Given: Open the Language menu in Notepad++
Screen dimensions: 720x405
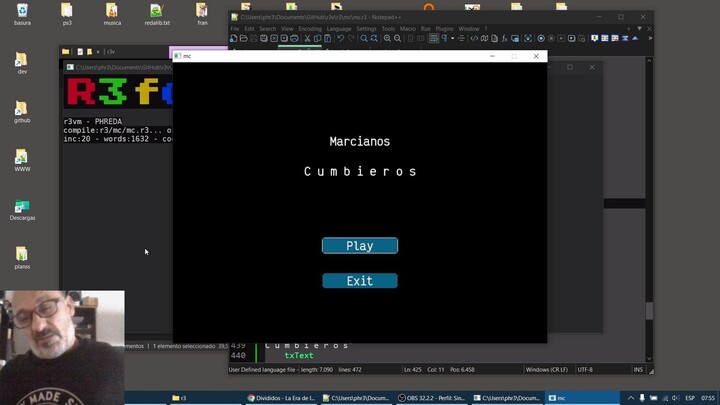Looking at the screenshot, I should (339, 28).
